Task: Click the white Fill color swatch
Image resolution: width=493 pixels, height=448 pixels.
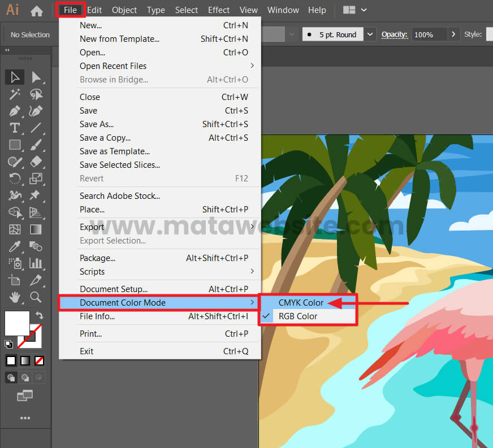Action: coord(16,323)
